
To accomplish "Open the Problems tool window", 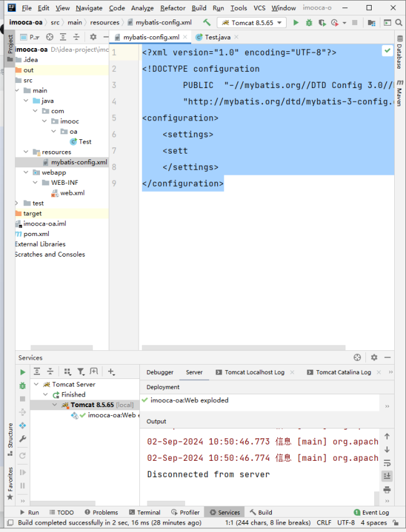I will click(101, 512).
